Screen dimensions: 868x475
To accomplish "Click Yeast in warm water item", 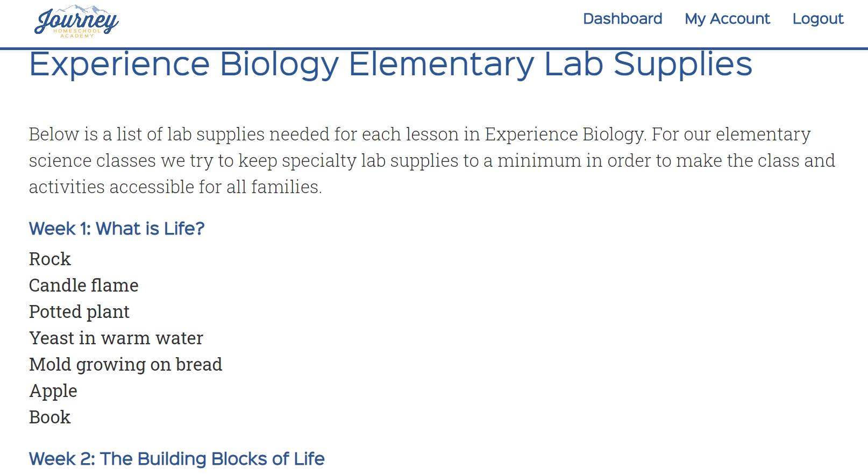I will click(116, 338).
